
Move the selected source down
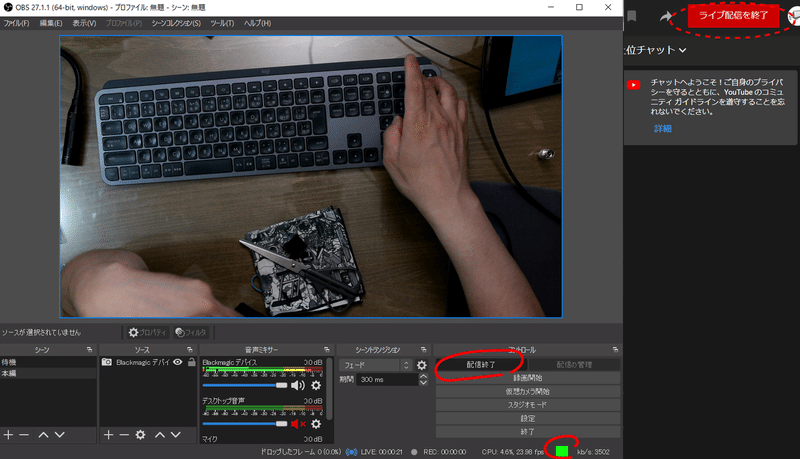coord(176,435)
